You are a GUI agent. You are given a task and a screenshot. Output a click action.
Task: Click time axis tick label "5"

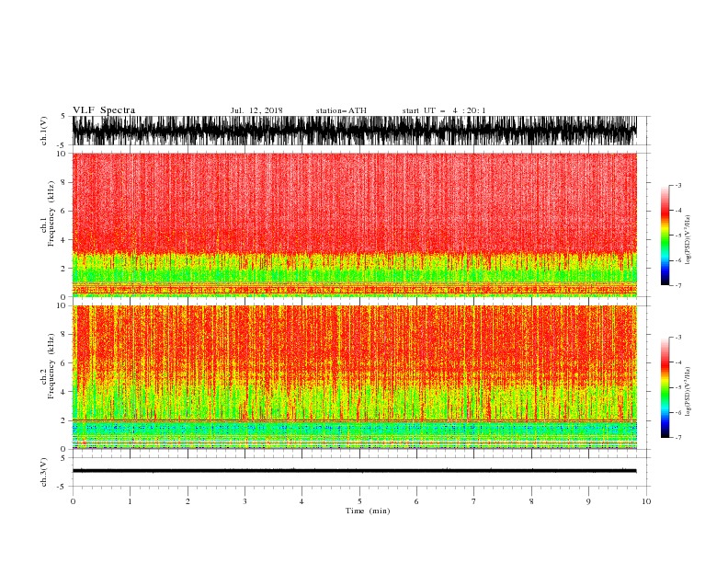click(359, 501)
